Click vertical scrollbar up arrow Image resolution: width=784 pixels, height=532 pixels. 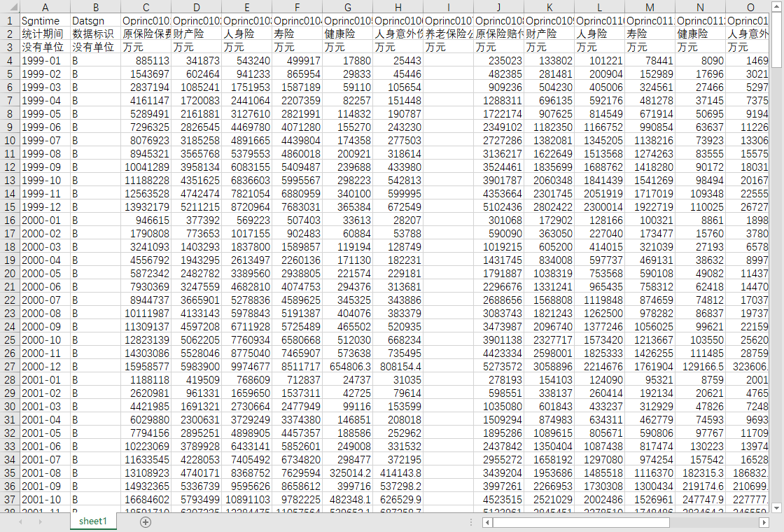tap(776, 7)
